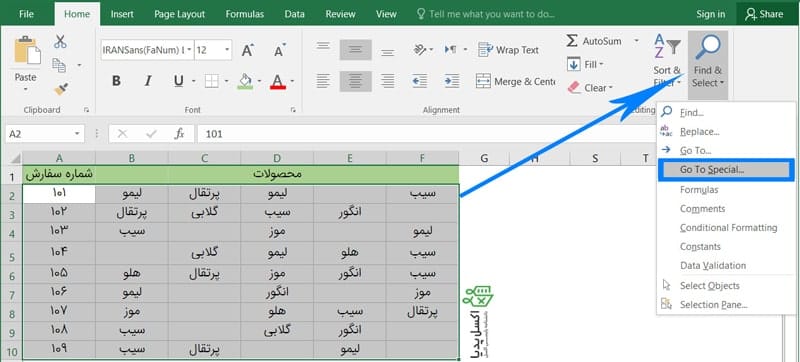Click the formula bar showing 101
This screenshot has width=800, height=362.
(x=427, y=134)
